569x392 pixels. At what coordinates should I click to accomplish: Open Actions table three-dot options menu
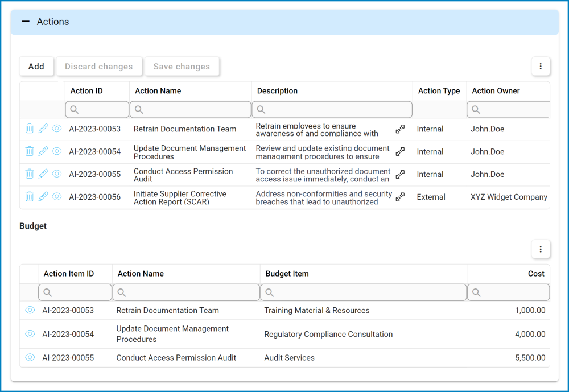(x=540, y=67)
